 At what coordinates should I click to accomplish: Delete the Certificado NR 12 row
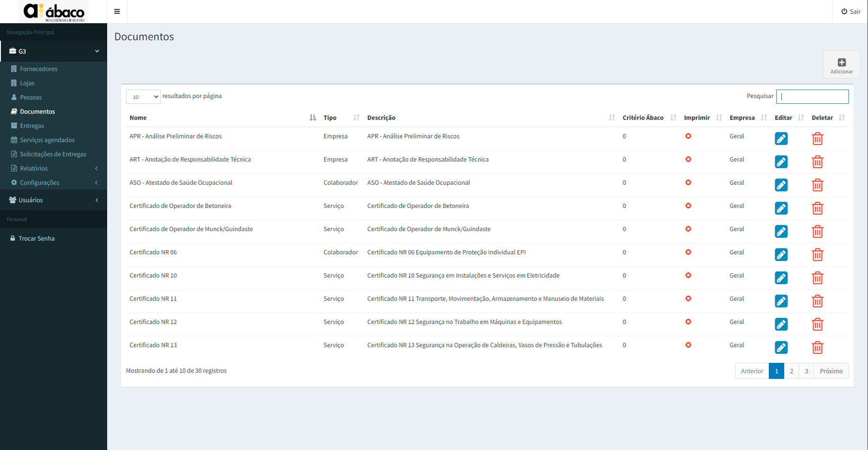[x=817, y=324]
